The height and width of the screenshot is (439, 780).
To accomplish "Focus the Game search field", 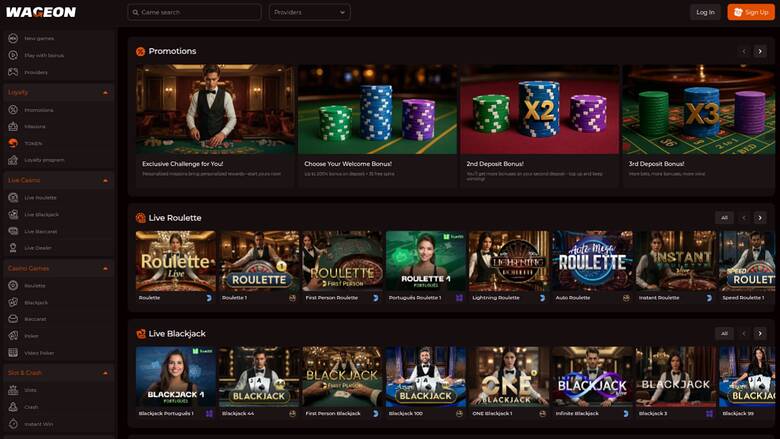I will point(194,12).
